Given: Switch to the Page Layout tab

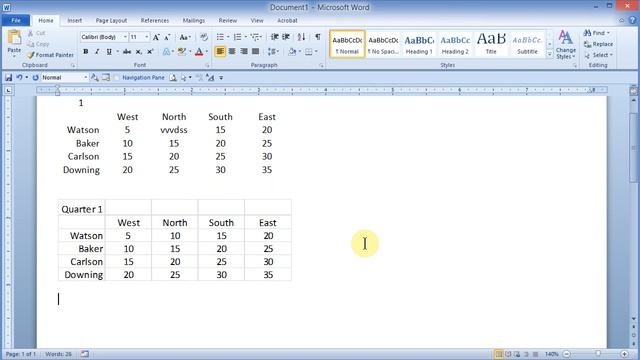Looking at the screenshot, I should click(x=111, y=20).
